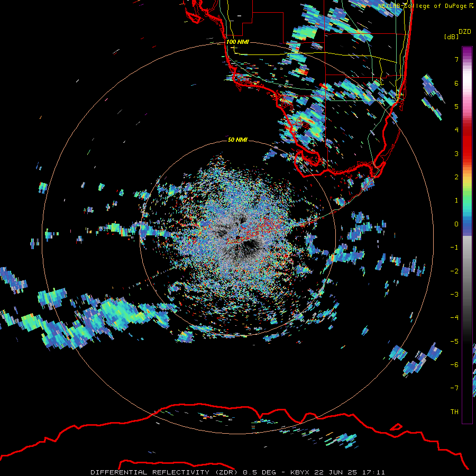Click the "22 JUN 25" date text

click(x=335, y=472)
